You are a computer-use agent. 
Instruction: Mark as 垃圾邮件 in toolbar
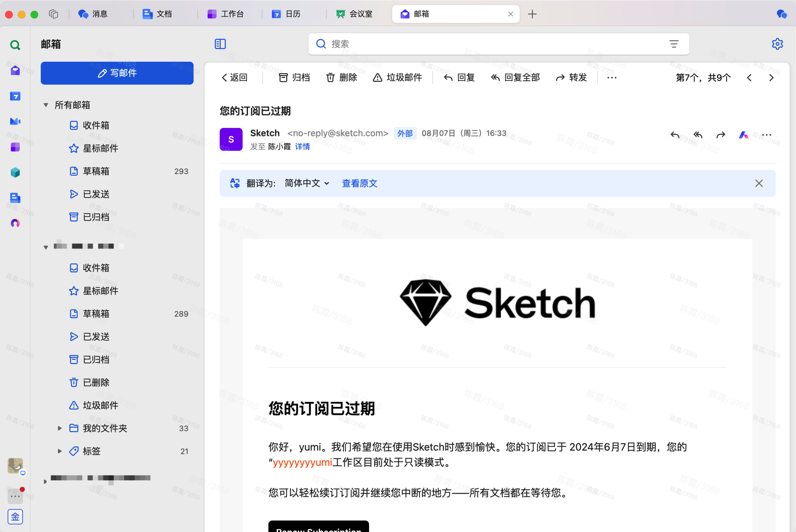(x=397, y=78)
